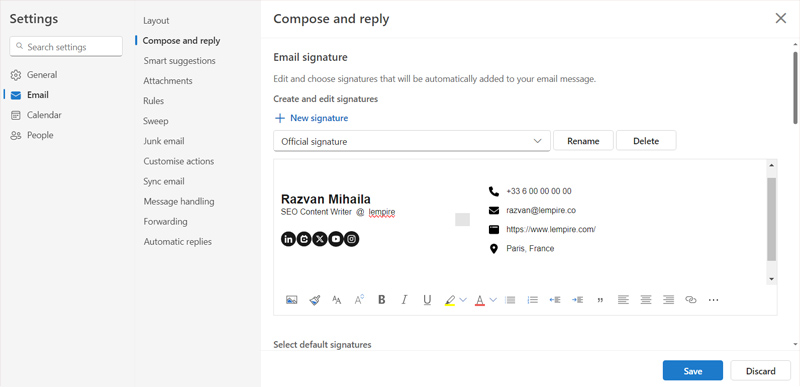Screen dimensions: 800x387
Task: Create a New signature
Action: click(x=312, y=118)
